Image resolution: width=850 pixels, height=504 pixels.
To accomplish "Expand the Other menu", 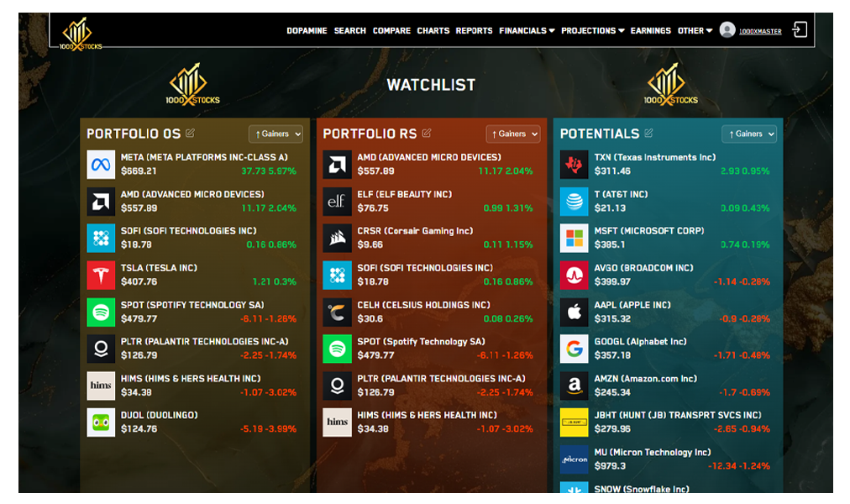I will 695,31.
